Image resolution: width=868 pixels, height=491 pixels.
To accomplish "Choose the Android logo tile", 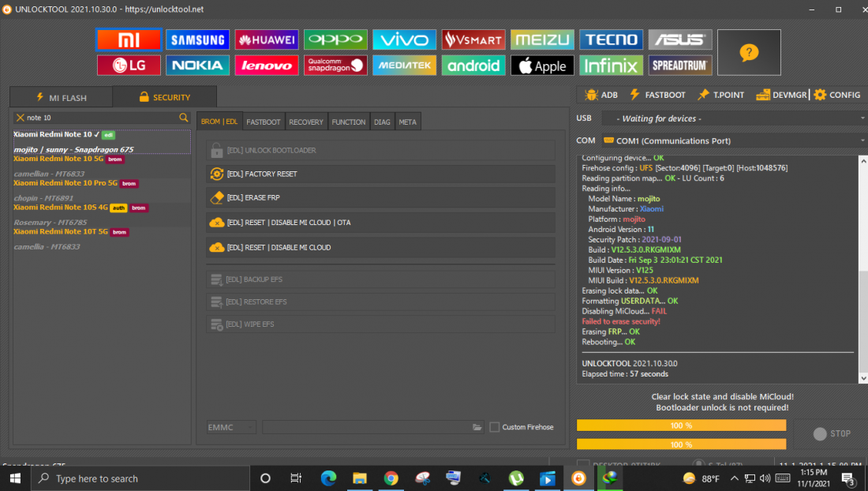I will (473, 66).
